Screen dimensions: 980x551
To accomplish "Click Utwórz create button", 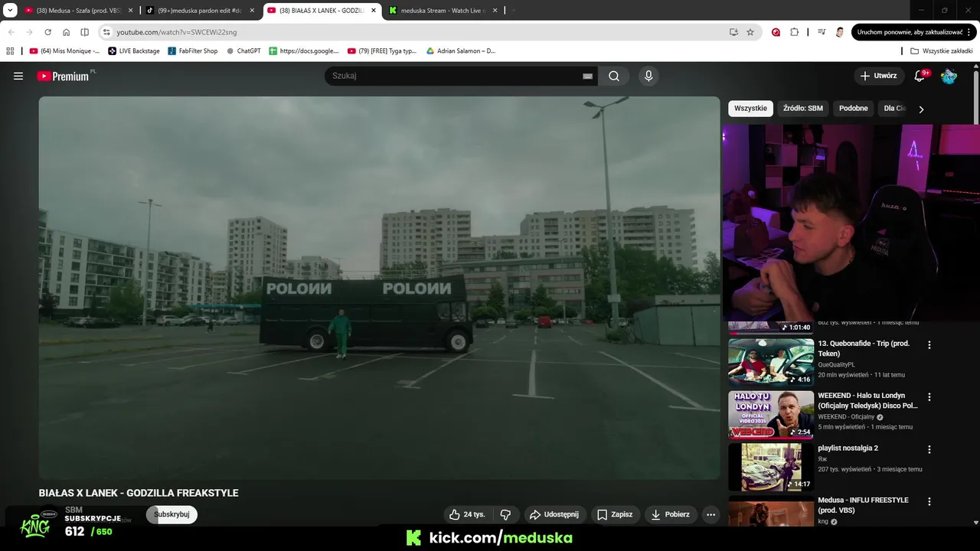I will [x=878, y=76].
